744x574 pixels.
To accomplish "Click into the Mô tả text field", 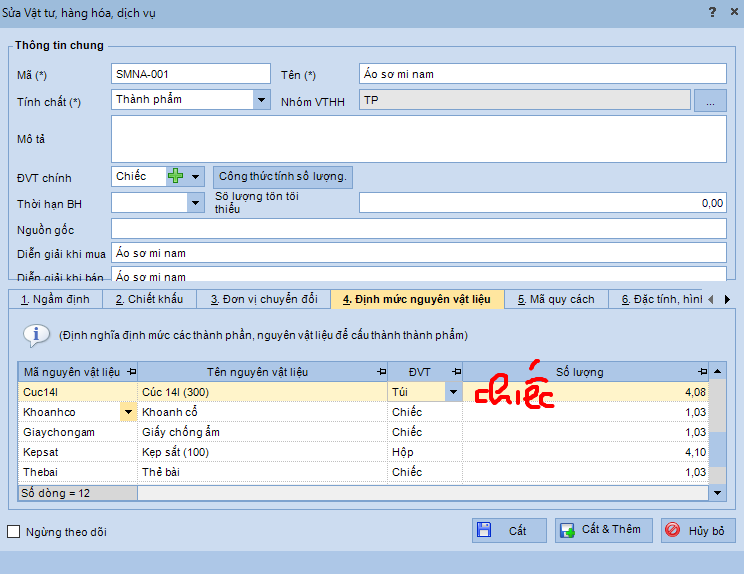I will click(x=418, y=139).
